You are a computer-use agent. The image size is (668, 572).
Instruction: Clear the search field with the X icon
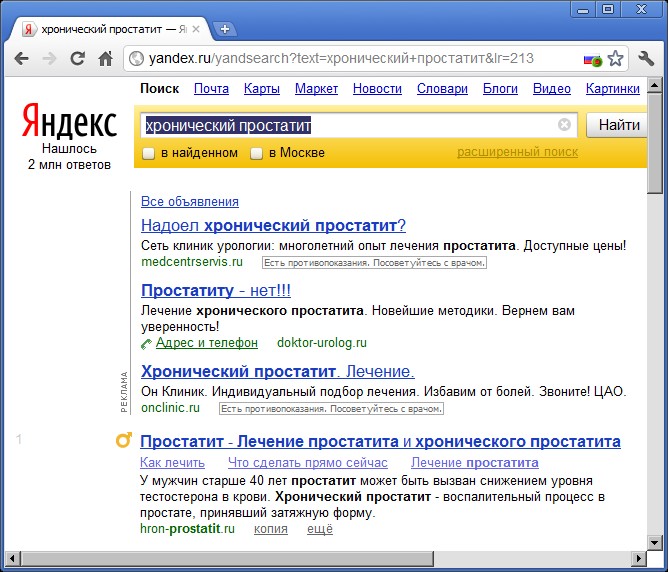point(564,125)
